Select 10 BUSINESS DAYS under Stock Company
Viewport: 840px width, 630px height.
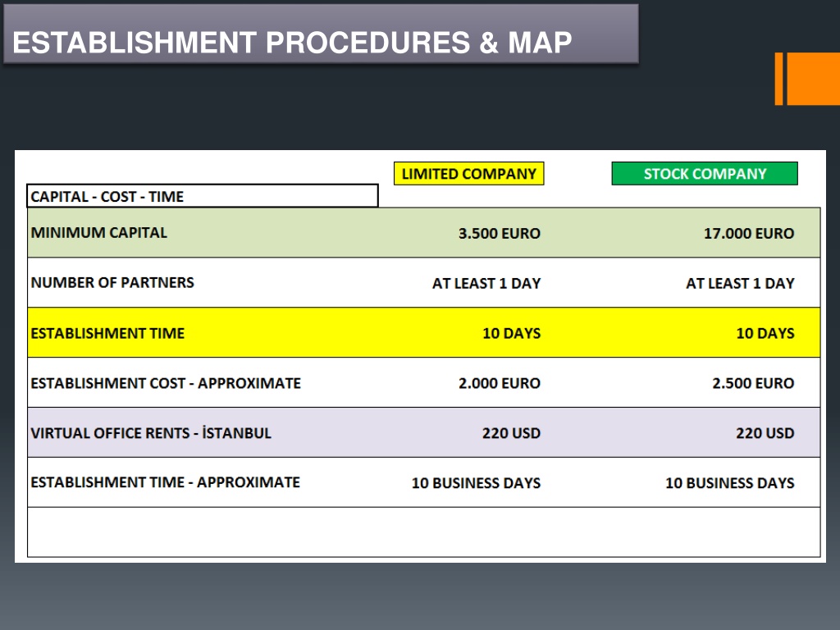point(729,483)
